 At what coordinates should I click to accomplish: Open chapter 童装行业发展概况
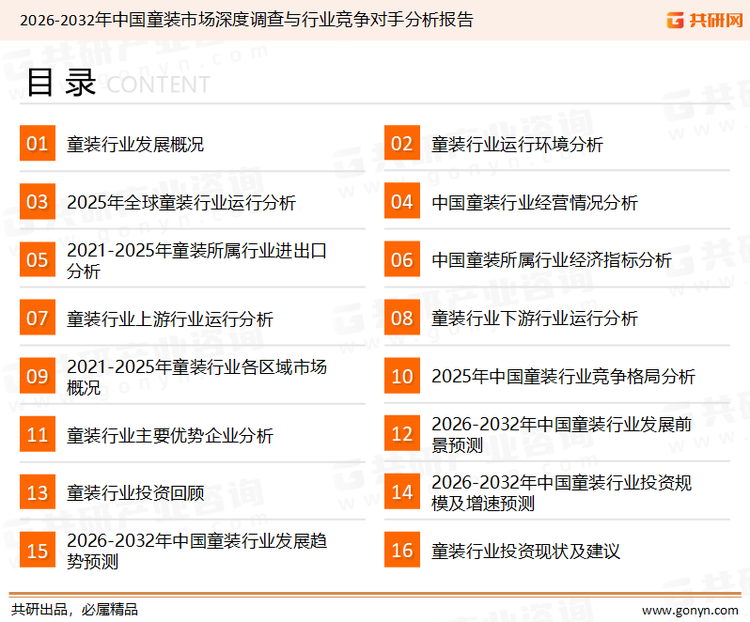point(135,144)
